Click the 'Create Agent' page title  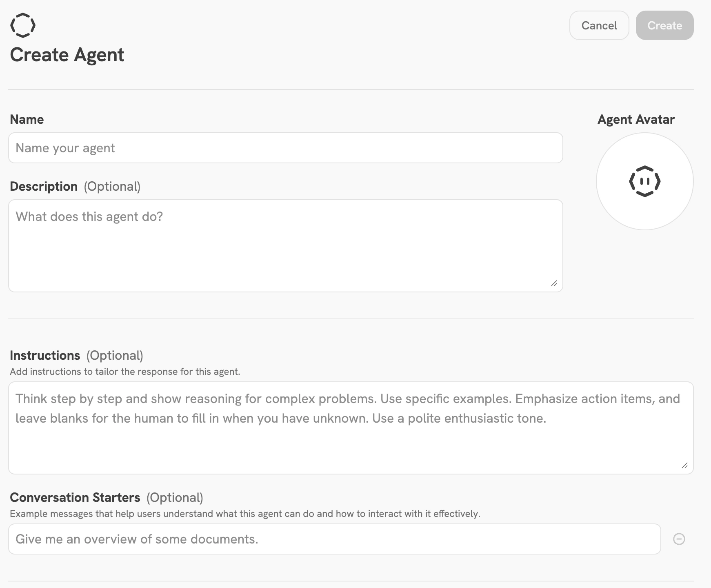(x=67, y=54)
